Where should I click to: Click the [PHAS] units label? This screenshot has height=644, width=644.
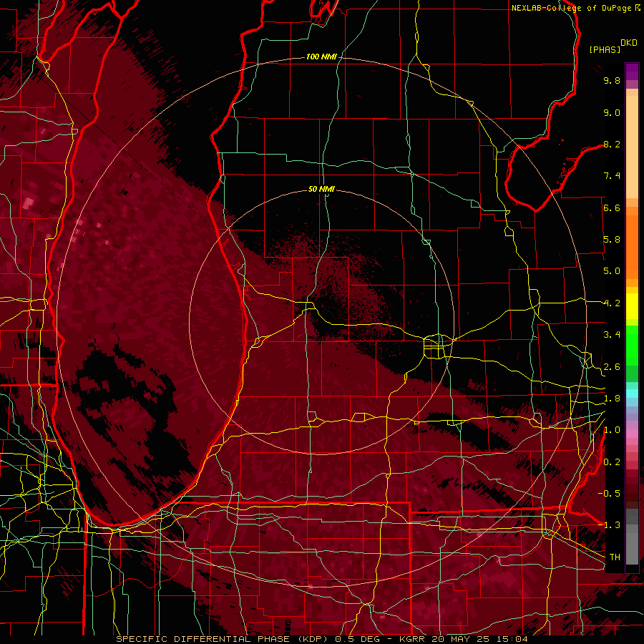pyautogui.click(x=605, y=49)
